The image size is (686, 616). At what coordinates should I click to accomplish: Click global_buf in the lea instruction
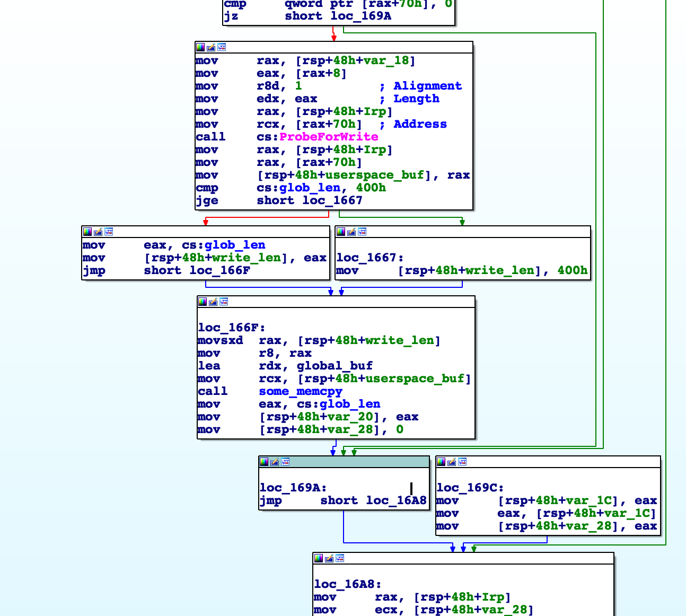[335, 366]
